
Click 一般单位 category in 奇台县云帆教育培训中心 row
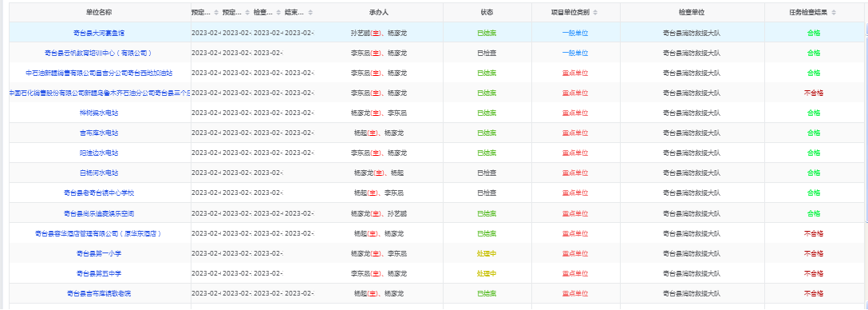(x=575, y=54)
